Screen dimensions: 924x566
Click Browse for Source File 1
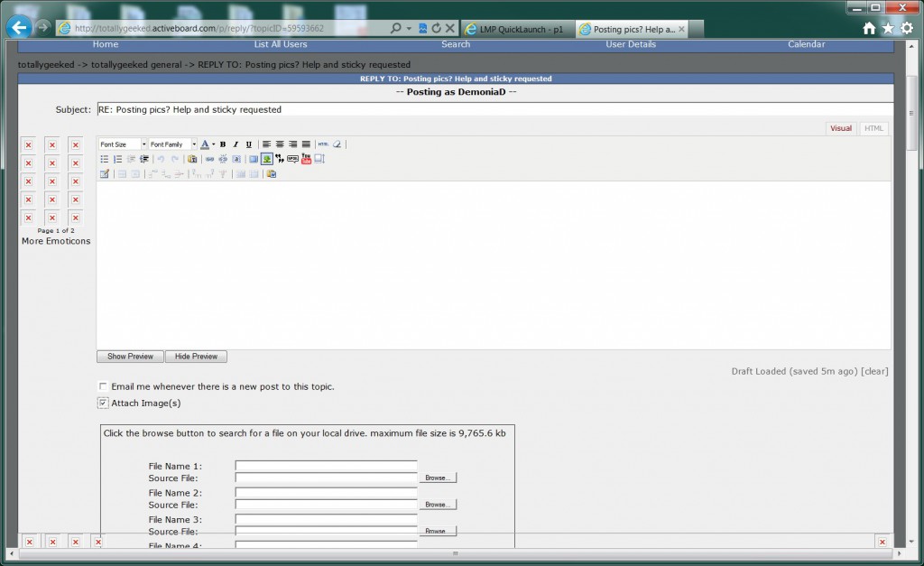[x=438, y=478]
